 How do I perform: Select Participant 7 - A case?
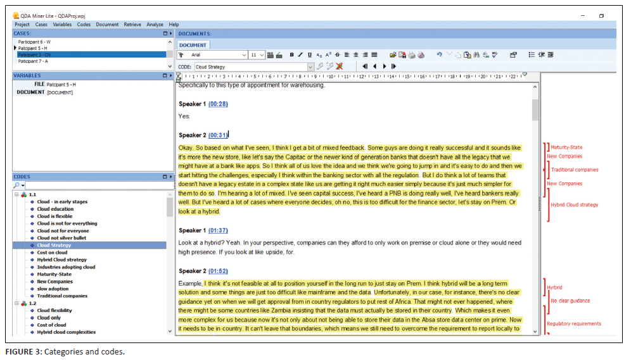(x=33, y=61)
